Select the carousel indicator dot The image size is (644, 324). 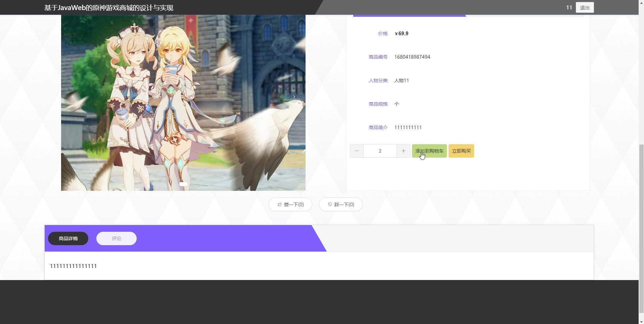[183, 184]
